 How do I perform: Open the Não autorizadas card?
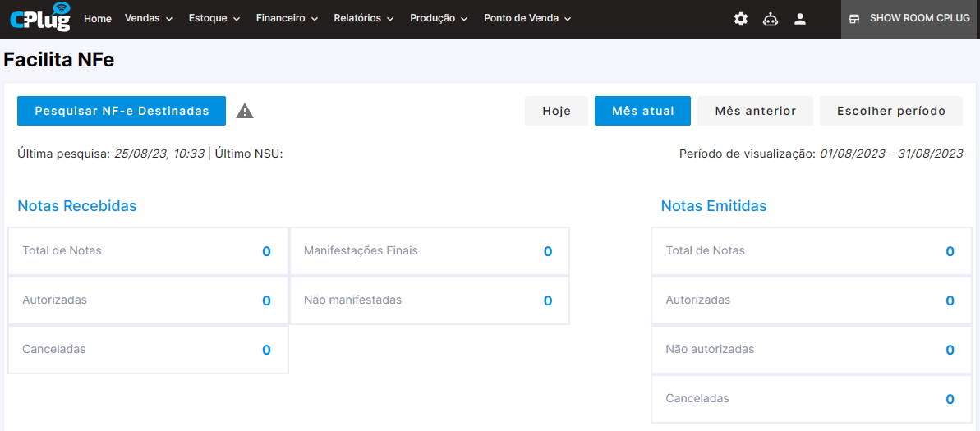tap(812, 350)
